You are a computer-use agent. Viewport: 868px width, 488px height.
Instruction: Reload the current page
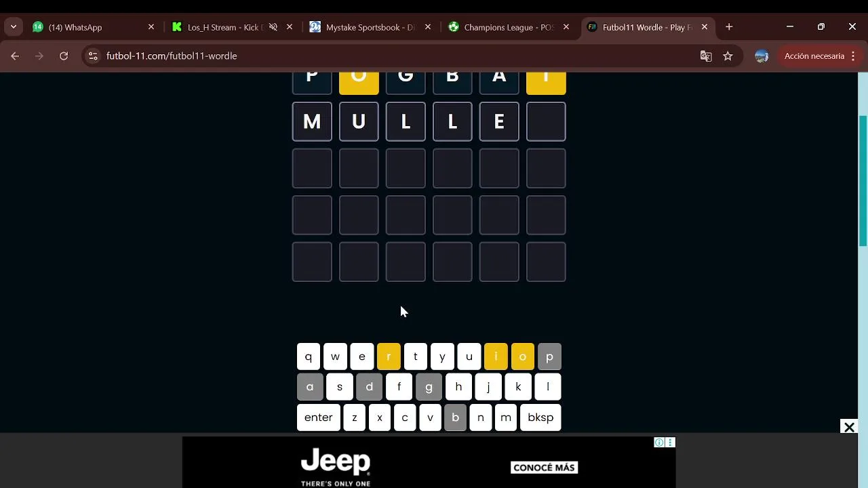point(64,56)
